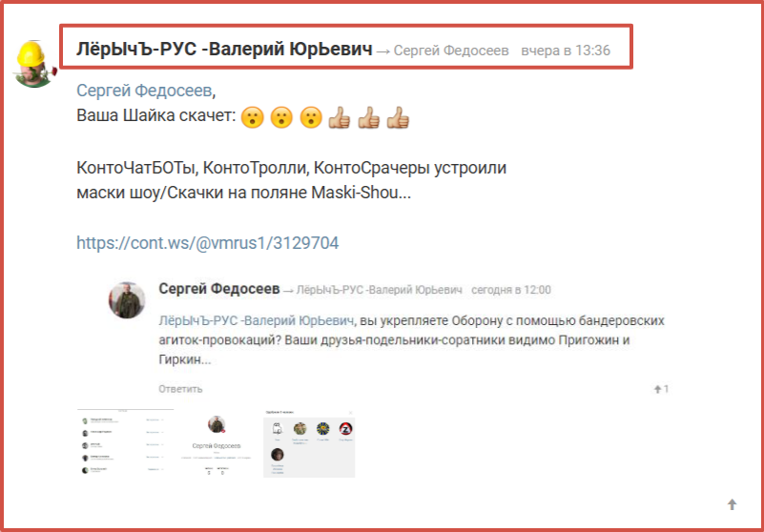Click the middle thumbs-up emoji
Screen dimensions: 764x532
(x=369, y=117)
